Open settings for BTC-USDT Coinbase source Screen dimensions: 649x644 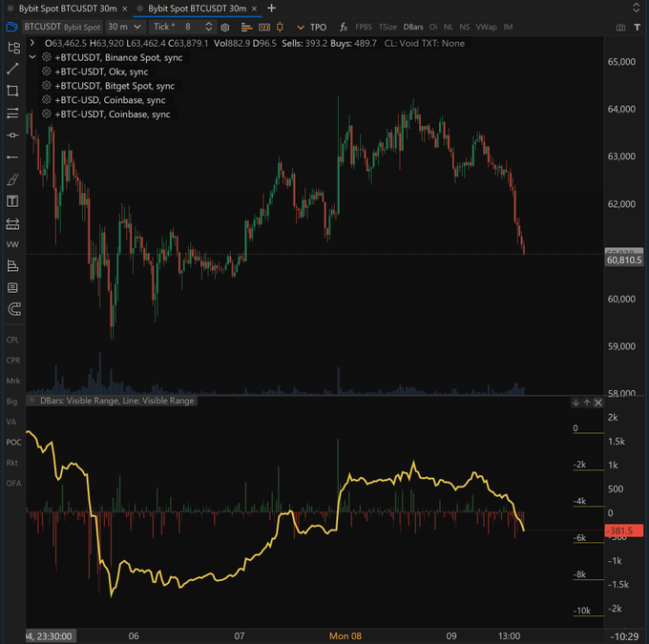(x=47, y=114)
